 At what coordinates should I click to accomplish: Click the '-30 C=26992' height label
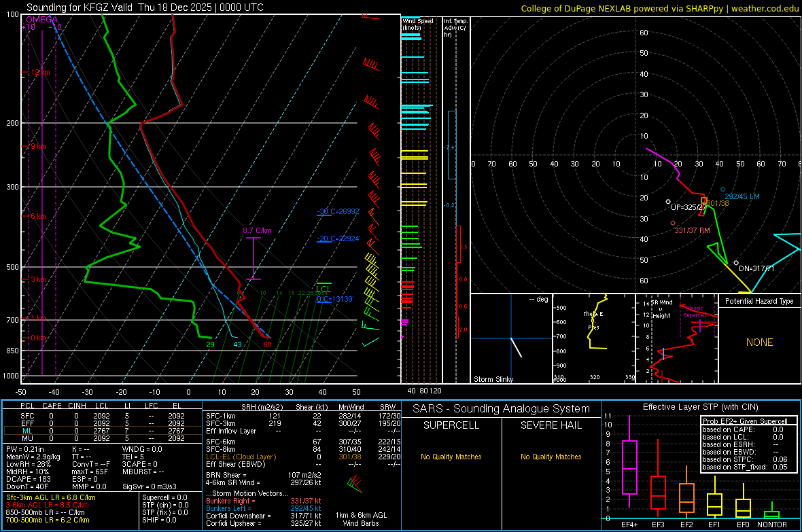click(x=338, y=211)
